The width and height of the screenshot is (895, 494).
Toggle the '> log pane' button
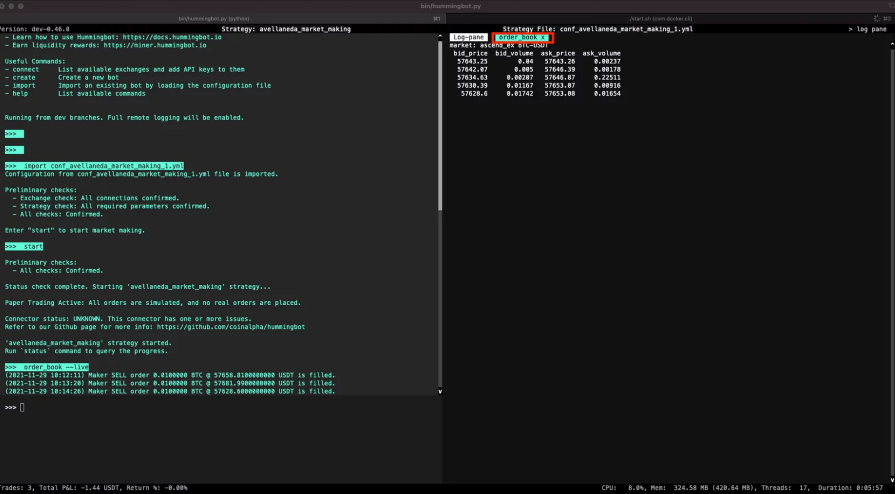click(x=867, y=29)
